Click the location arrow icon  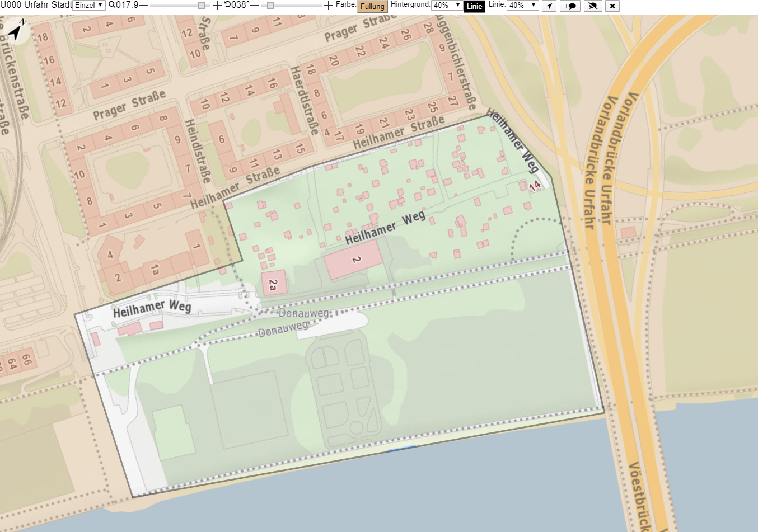[549, 6]
